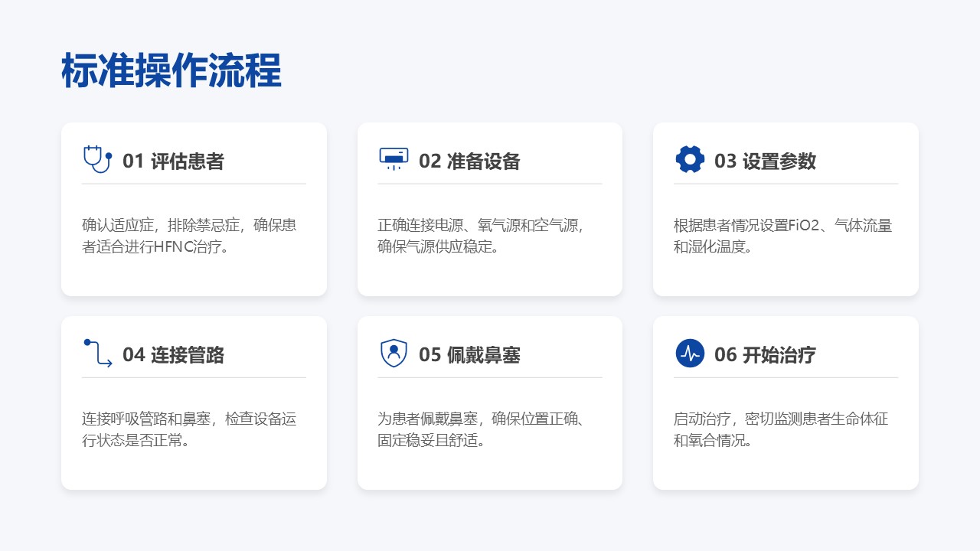980x551 pixels.
Task: Click the gear icon for 设置参数
Action: [x=690, y=159]
